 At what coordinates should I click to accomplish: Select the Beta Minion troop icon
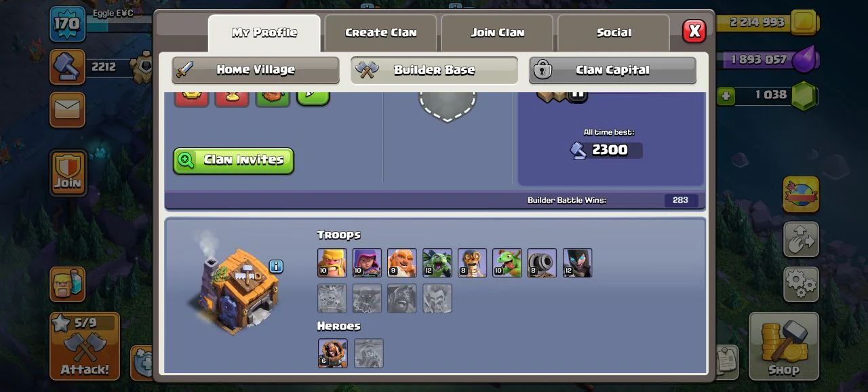click(x=437, y=262)
